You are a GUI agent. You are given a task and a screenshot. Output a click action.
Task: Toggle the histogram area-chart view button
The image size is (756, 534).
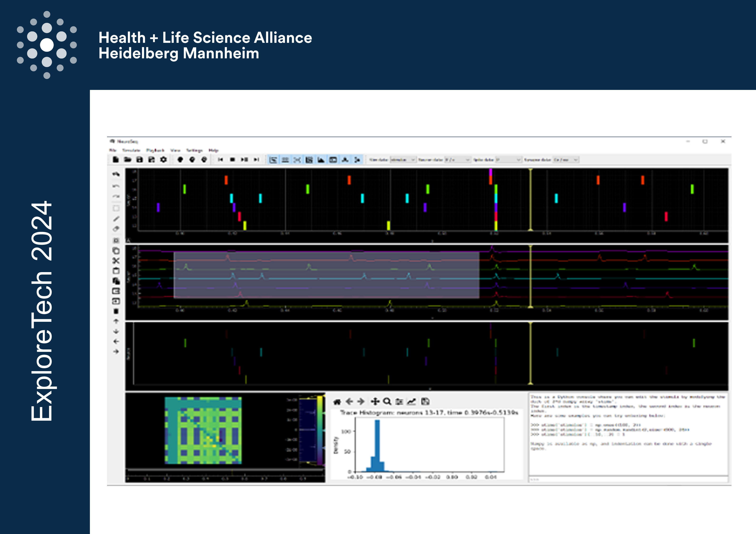pos(321,160)
